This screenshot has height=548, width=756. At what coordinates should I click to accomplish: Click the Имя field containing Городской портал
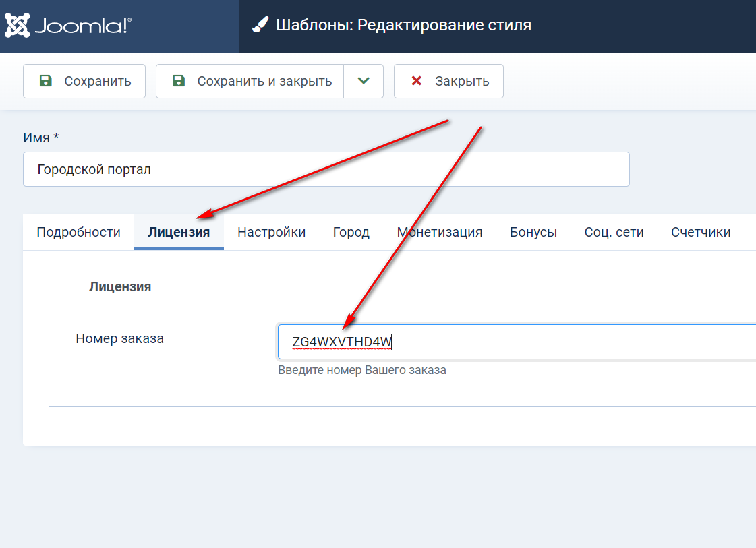tap(326, 169)
